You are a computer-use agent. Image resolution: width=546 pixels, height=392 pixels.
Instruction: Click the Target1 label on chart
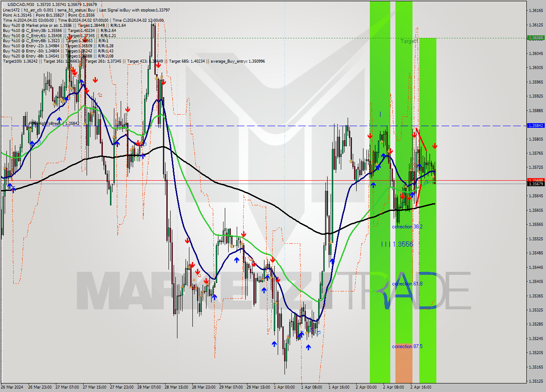(x=409, y=41)
